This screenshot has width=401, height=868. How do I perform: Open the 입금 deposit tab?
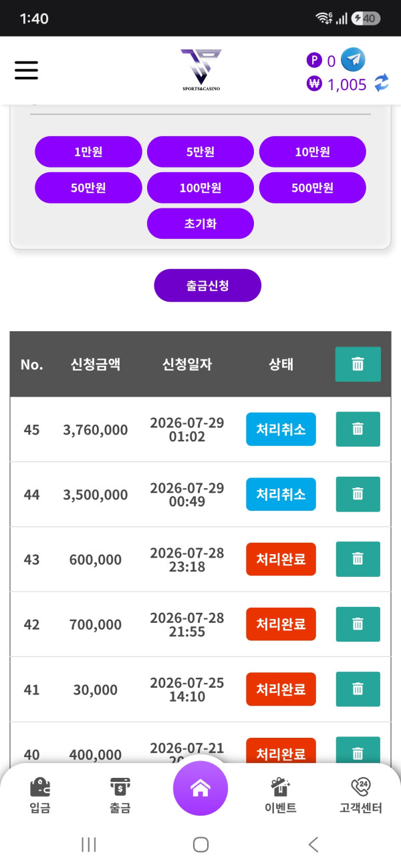(x=40, y=795)
